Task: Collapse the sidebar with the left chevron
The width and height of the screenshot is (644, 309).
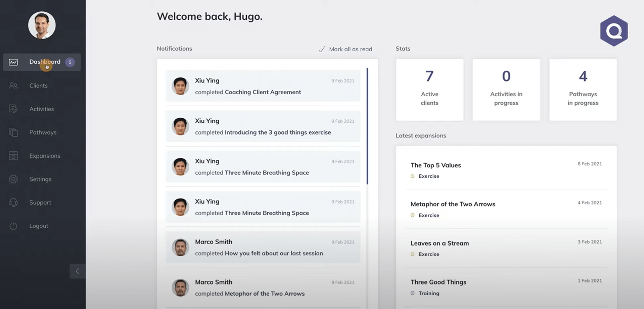Action: 77,271
